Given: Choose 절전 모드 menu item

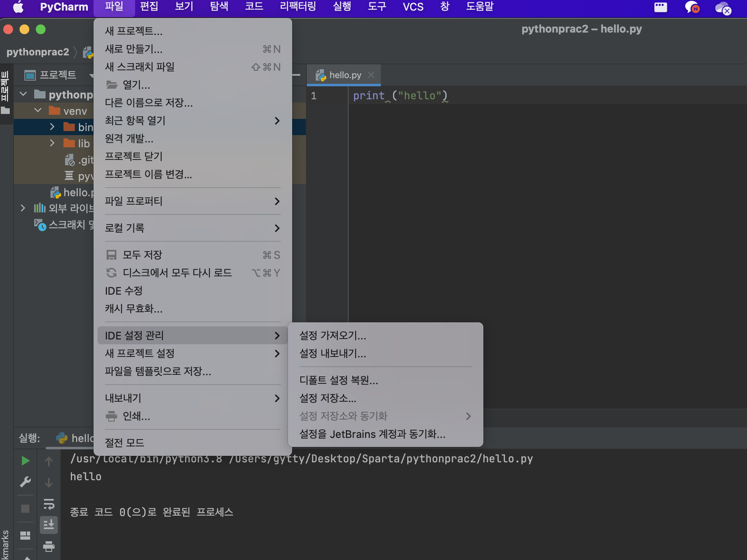Looking at the screenshot, I should (192, 443).
